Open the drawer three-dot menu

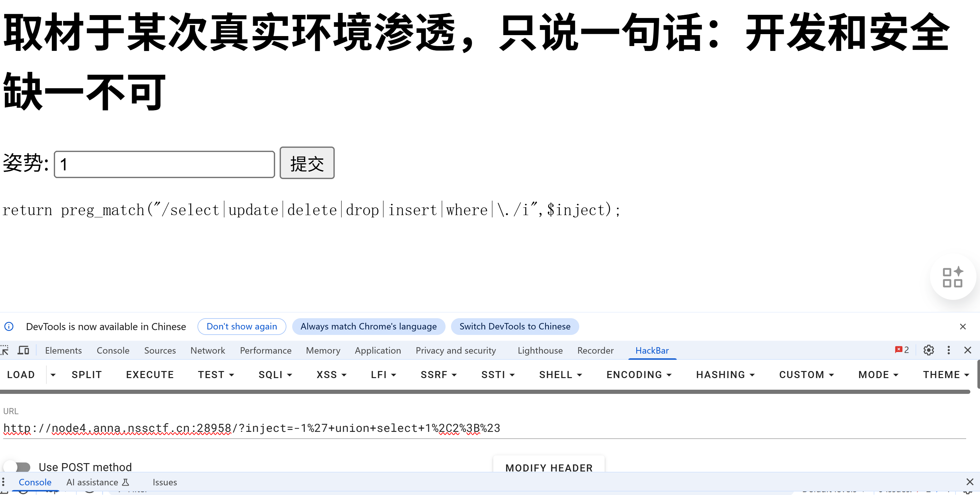[x=3, y=482]
